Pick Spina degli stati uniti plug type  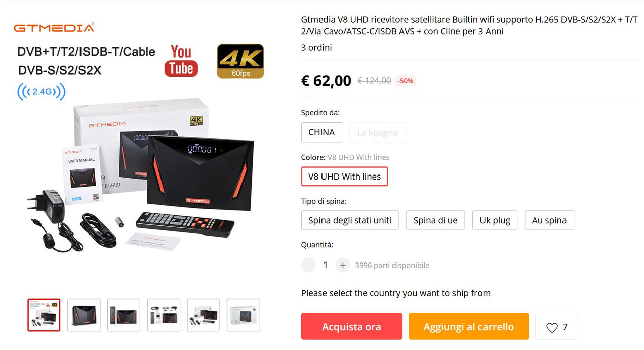click(x=350, y=220)
